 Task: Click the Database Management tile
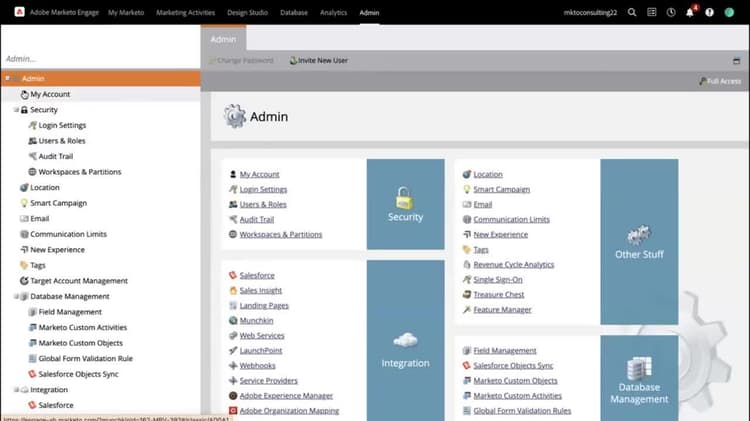click(639, 378)
